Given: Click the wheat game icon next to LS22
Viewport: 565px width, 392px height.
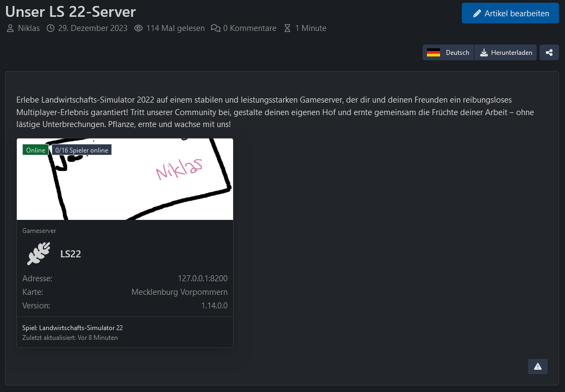Looking at the screenshot, I should point(38,254).
